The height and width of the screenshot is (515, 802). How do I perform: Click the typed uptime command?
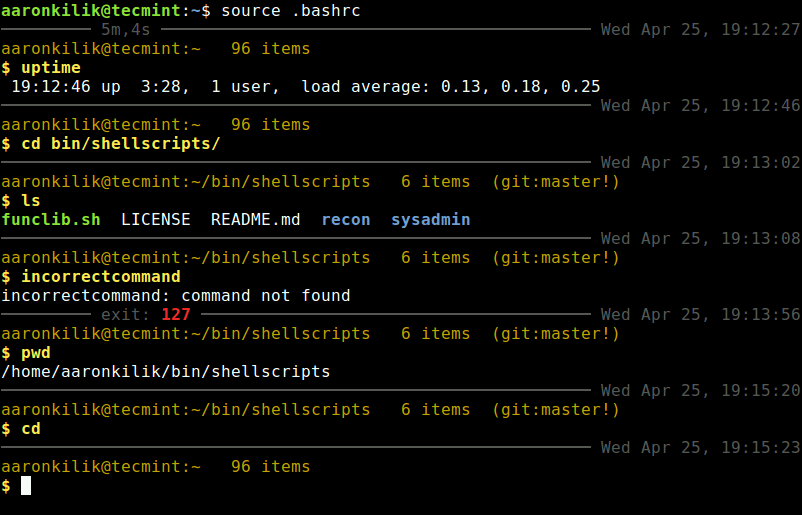pyautogui.click(x=51, y=67)
